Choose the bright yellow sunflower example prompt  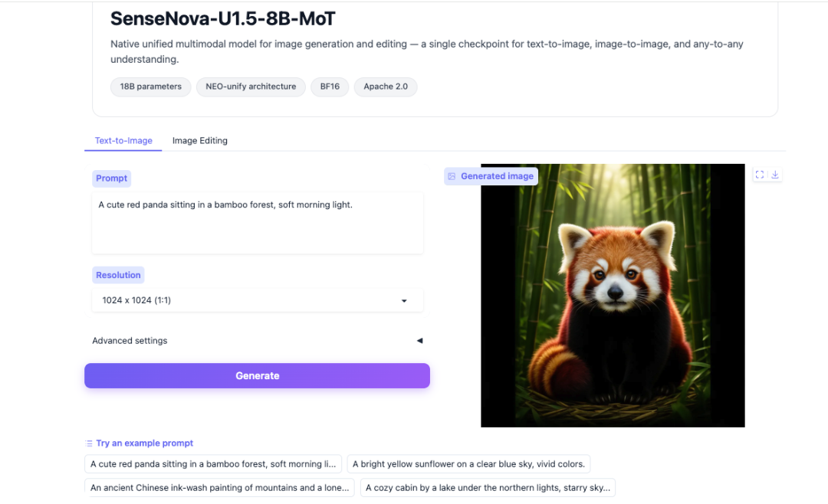(x=468, y=464)
